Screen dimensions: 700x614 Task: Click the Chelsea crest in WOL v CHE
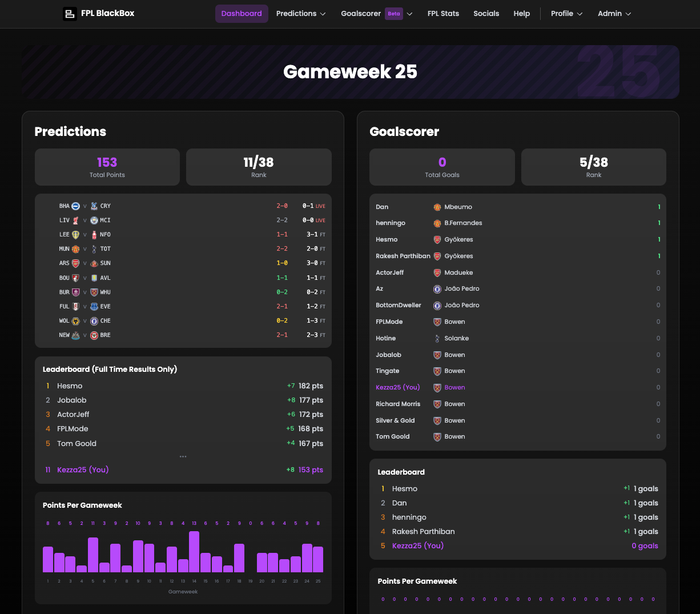click(x=95, y=320)
